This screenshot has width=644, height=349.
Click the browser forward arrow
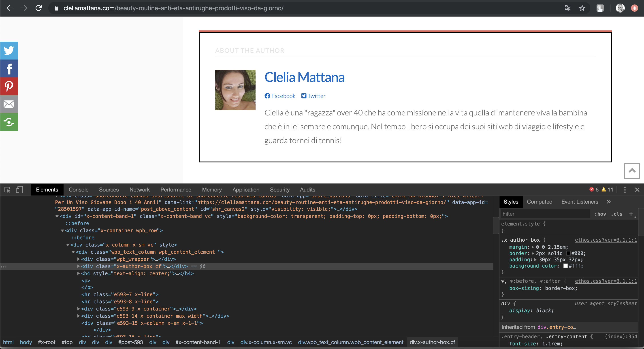pos(24,8)
